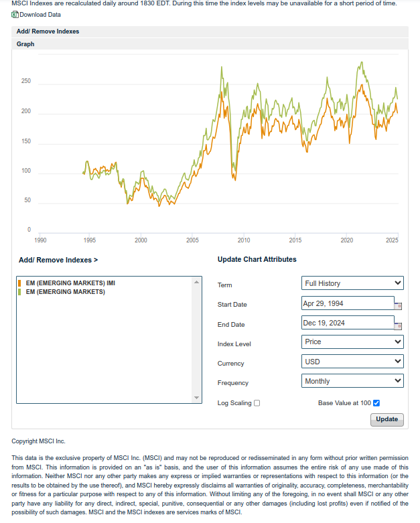Click the green marker for EM index
The height and width of the screenshot is (523, 420).
[19, 292]
